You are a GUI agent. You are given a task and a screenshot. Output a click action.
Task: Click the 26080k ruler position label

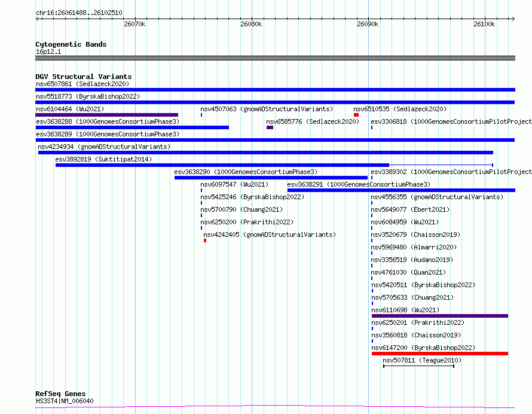point(251,24)
